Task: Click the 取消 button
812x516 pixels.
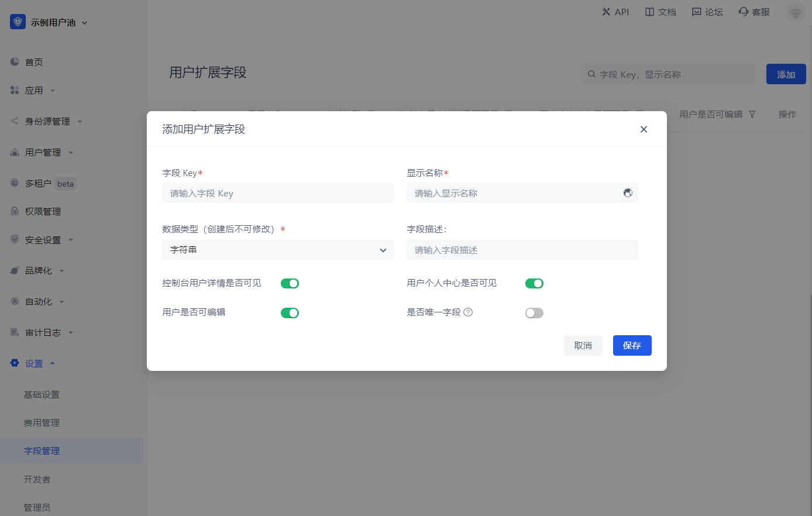Action: (583, 346)
